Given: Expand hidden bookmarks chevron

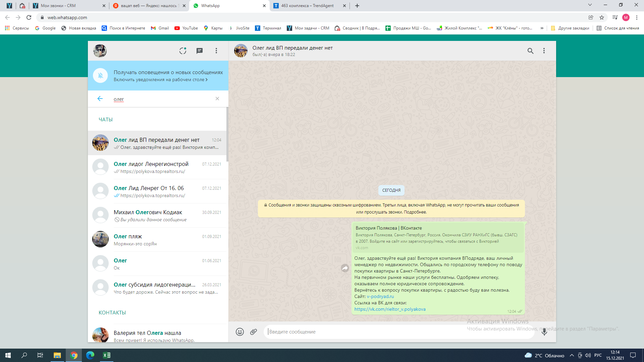Looking at the screenshot, I should [542, 28].
